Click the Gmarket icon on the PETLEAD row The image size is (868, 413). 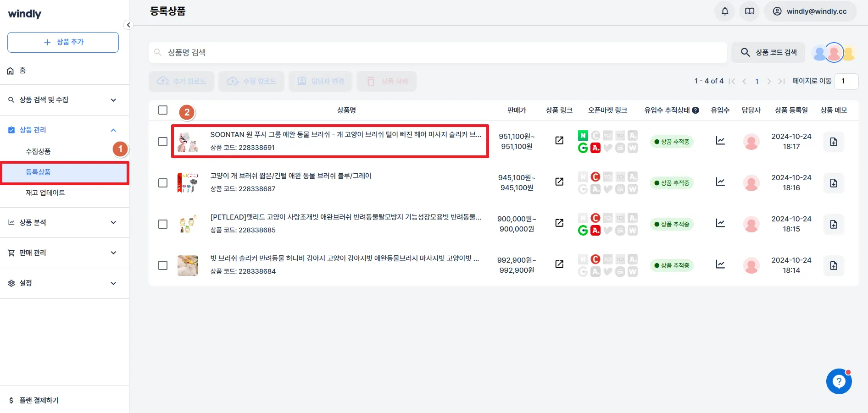click(x=583, y=231)
